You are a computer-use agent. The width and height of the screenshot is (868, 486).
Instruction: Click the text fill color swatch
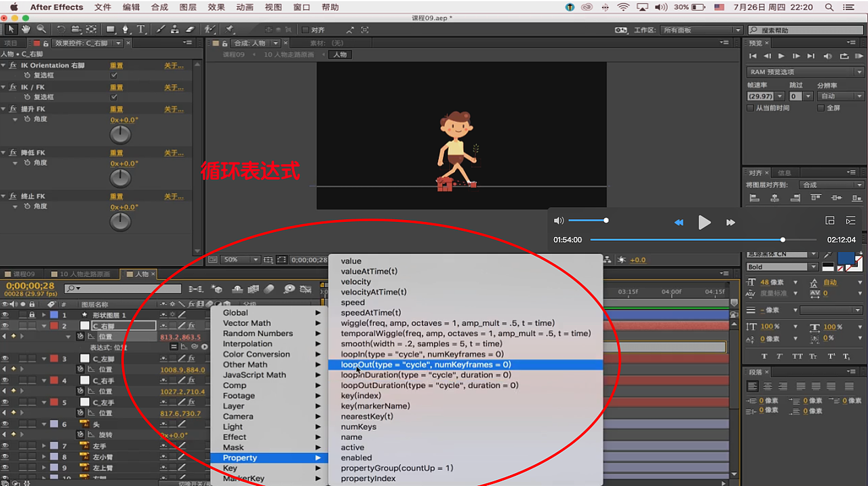click(x=845, y=258)
